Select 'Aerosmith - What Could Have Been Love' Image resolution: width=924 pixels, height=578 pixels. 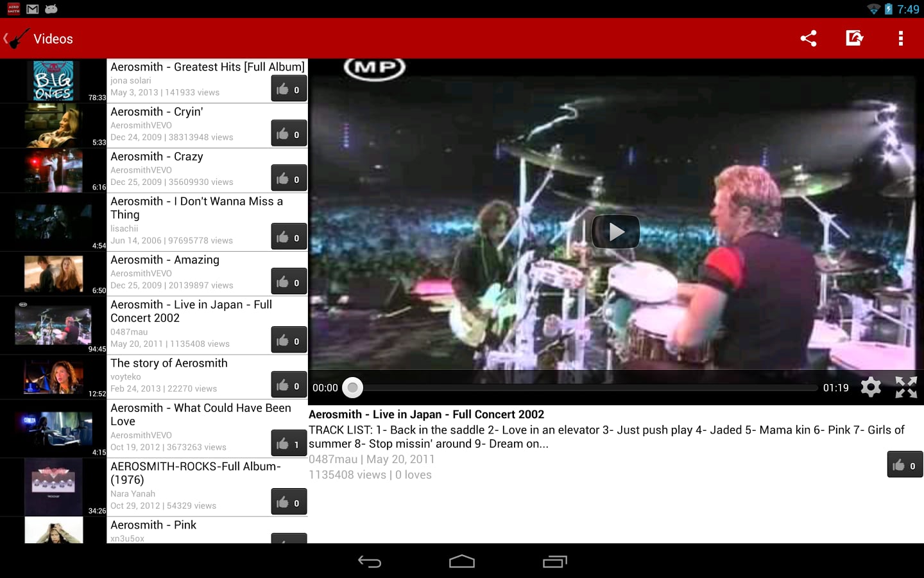200,415
